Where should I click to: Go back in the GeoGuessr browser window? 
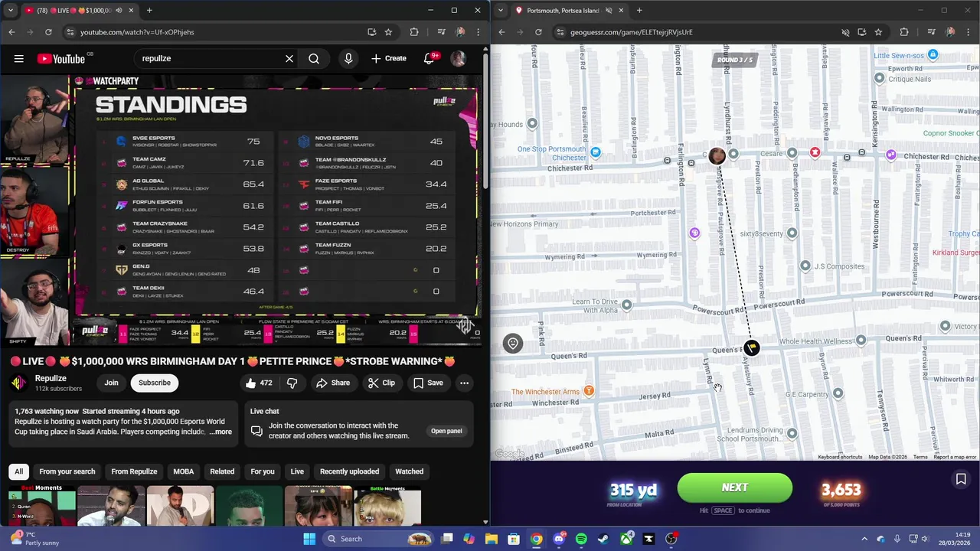501,32
